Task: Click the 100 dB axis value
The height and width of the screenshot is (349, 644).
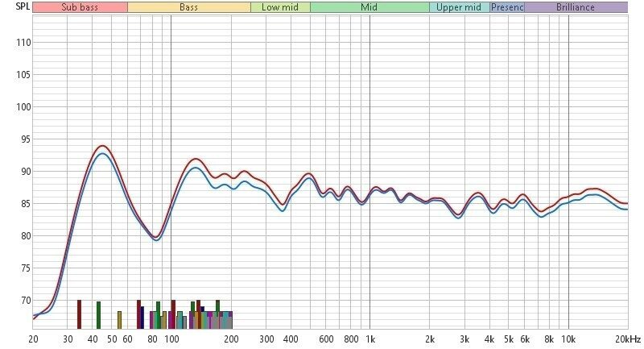Action: coord(23,107)
